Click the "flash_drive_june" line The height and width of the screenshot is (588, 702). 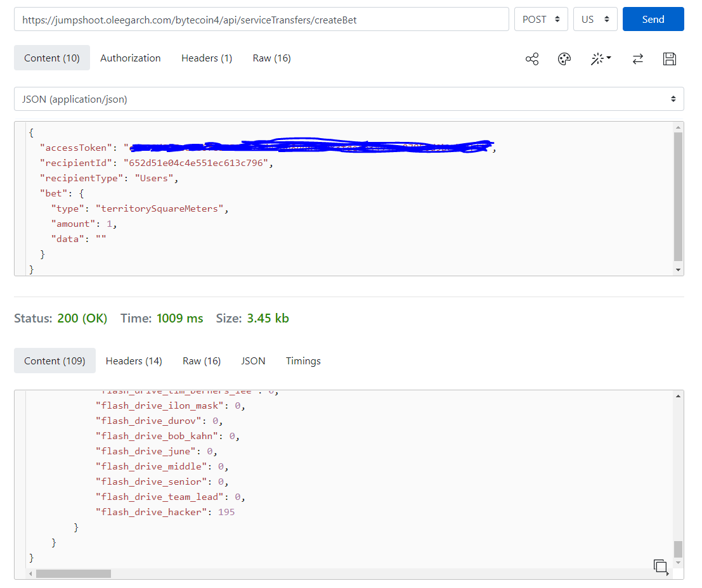click(x=156, y=451)
